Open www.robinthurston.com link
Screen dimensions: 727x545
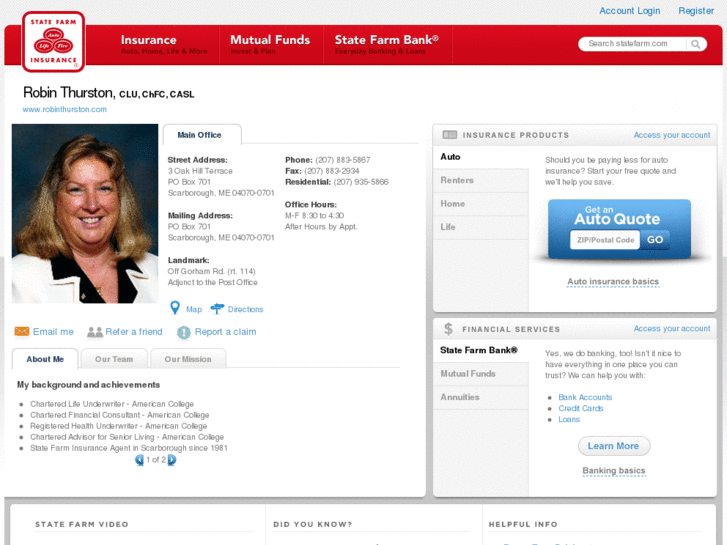coord(64,109)
